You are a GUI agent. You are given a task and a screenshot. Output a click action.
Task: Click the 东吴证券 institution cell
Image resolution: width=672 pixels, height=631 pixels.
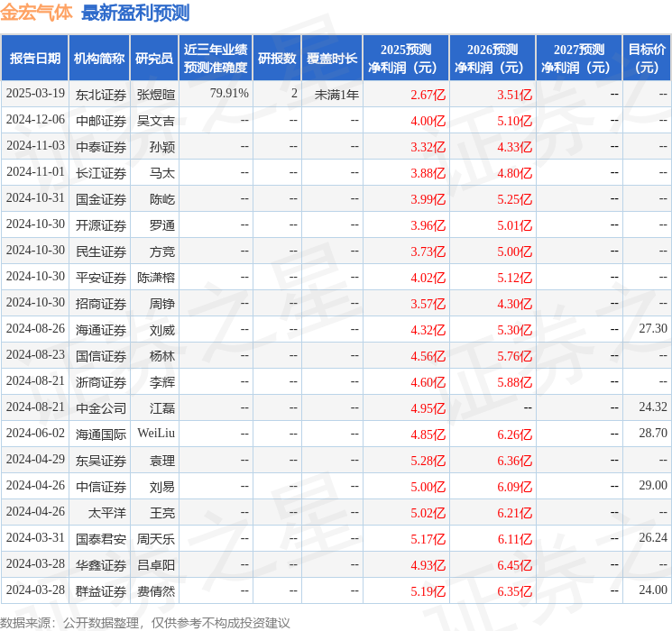[101, 461]
